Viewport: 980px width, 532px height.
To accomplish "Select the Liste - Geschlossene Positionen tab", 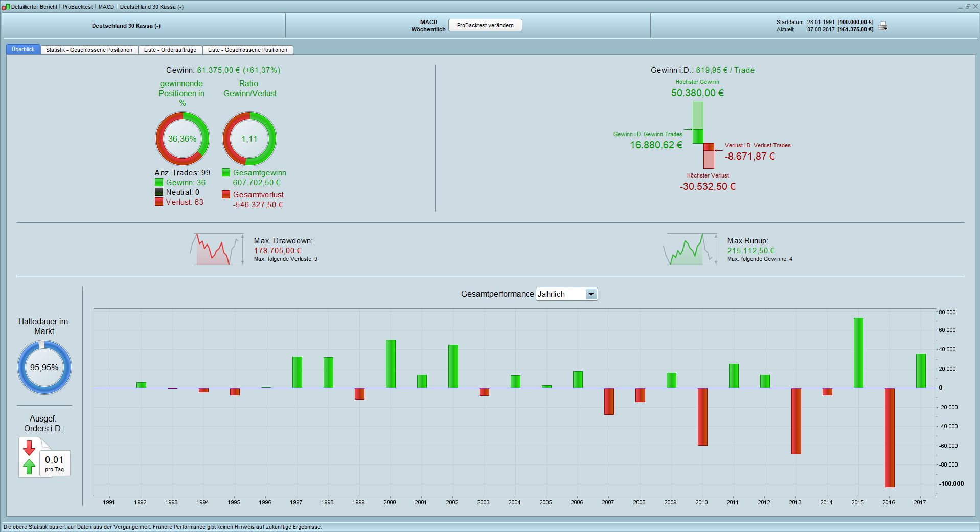I will 247,50.
